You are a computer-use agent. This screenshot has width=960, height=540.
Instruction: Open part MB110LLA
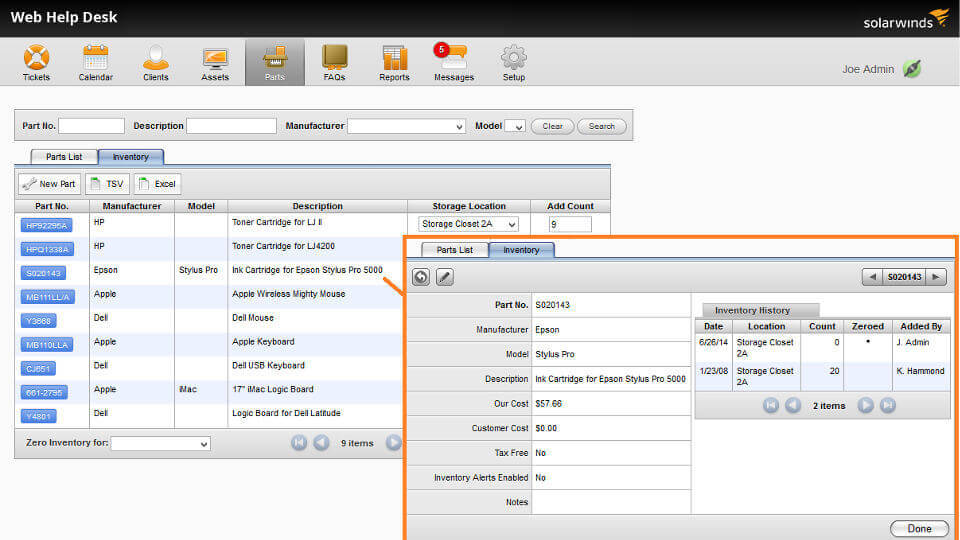[x=47, y=345]
